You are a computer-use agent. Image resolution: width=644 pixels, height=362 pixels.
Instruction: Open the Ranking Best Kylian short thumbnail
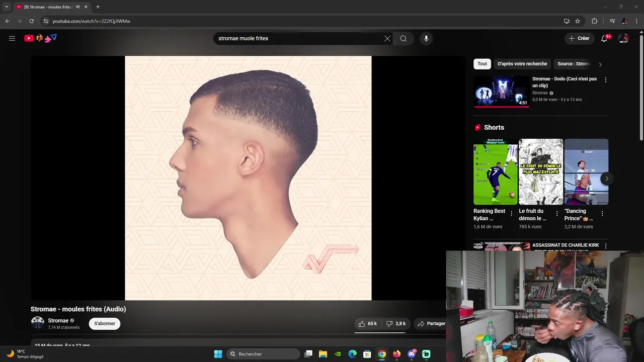coord(495,172)
